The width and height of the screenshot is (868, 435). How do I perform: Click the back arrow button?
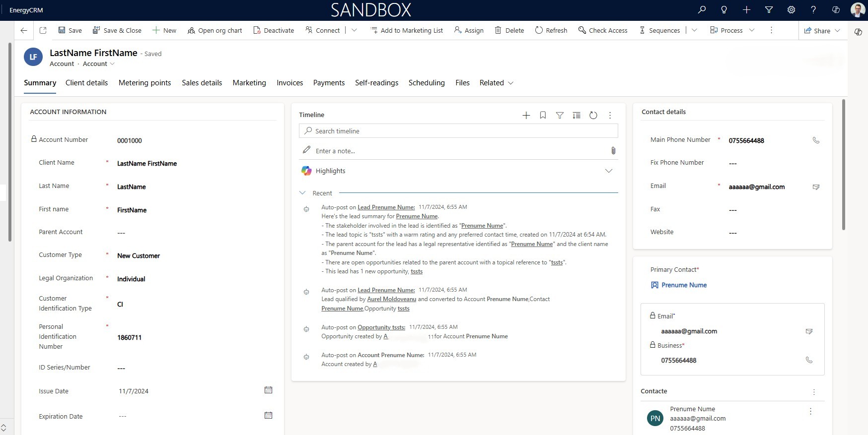click(24, 30)
